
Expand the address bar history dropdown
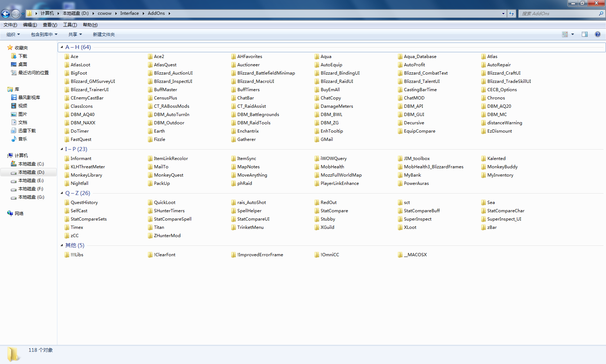[503, 14]
